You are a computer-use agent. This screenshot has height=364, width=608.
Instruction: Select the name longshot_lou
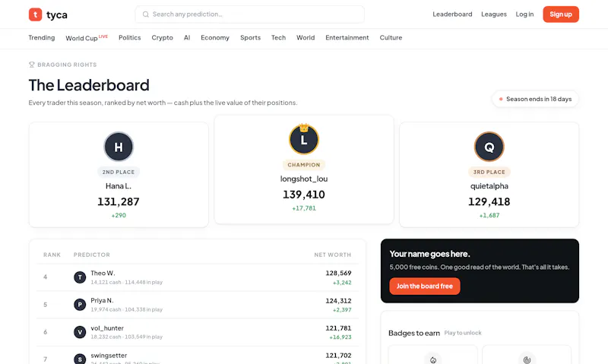click(x=304, y=179)
